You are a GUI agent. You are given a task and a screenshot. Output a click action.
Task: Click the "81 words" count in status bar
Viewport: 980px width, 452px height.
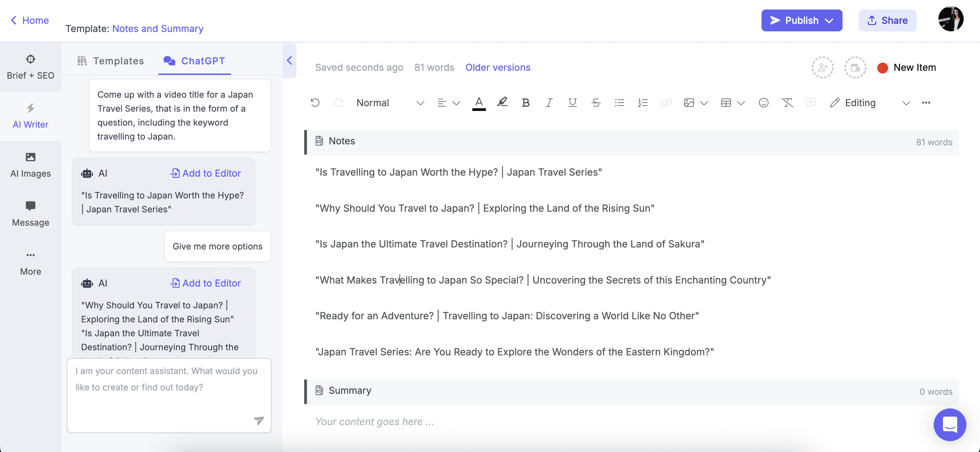pyautogui.click(x=434, y=67)
